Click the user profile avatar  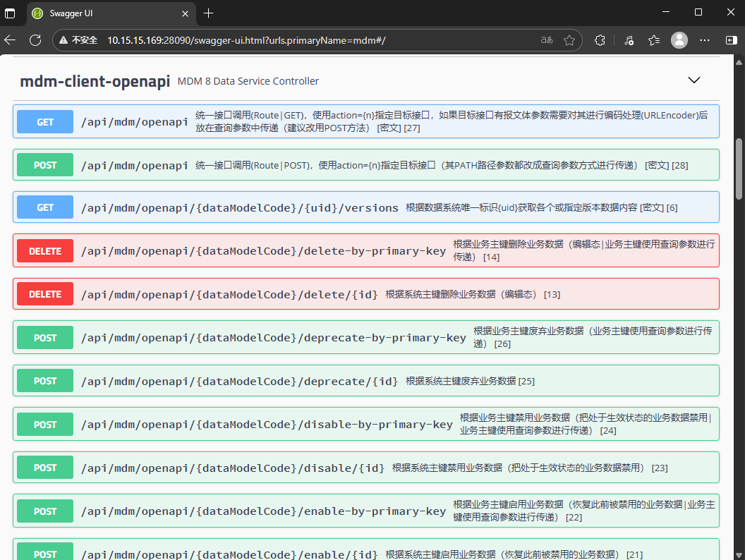pos(679,40)
